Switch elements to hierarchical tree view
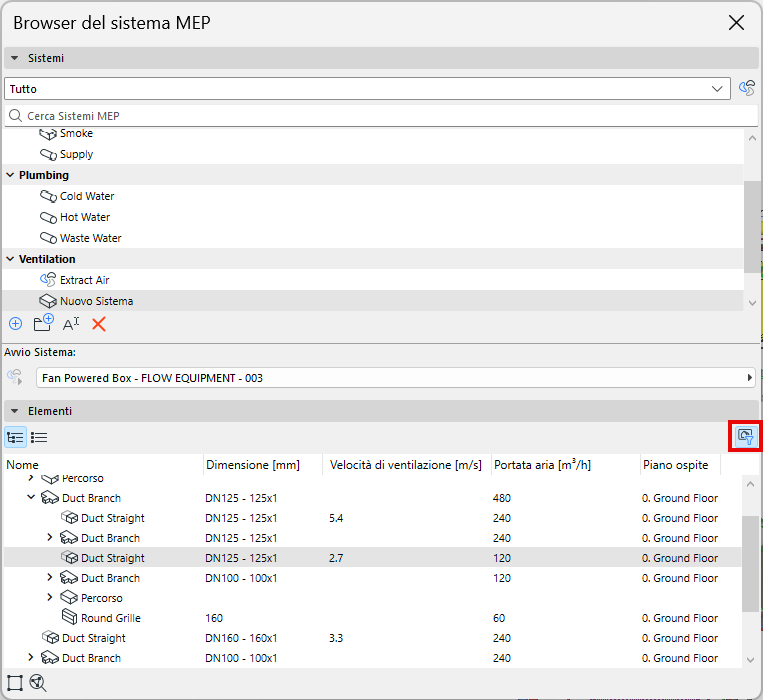Viewport: 763px width, 700px height. click(16, 437)
